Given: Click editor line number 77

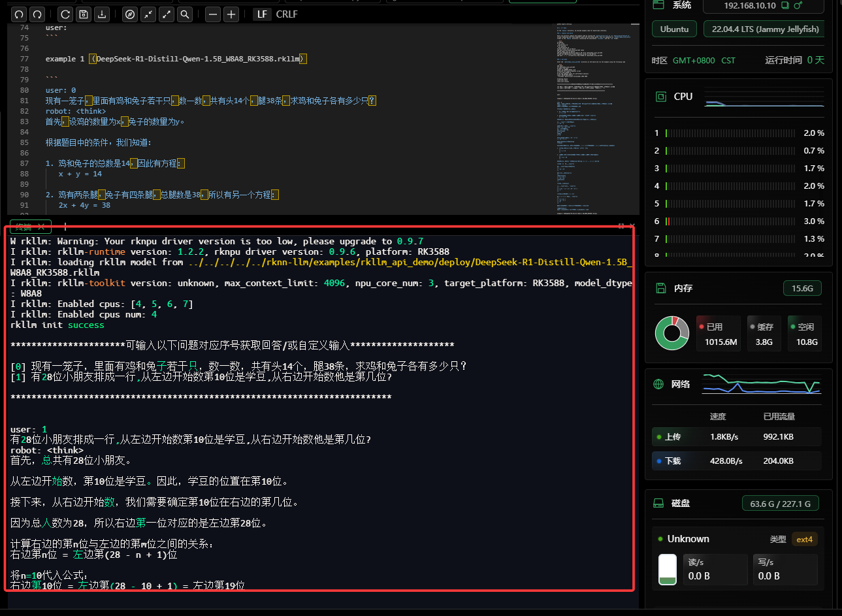Looking at the screenshot, I should pos(24,59).
